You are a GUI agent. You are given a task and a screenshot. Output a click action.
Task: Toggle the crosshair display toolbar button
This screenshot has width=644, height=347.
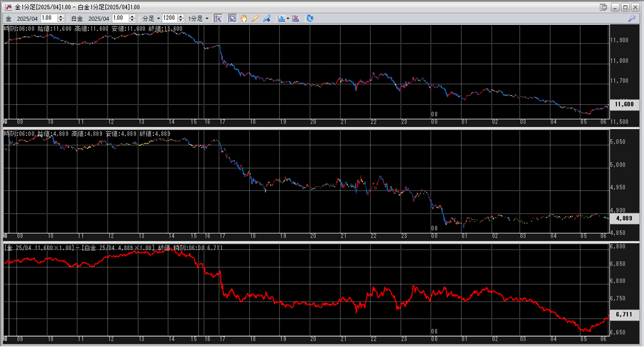(x=218, y=19)
